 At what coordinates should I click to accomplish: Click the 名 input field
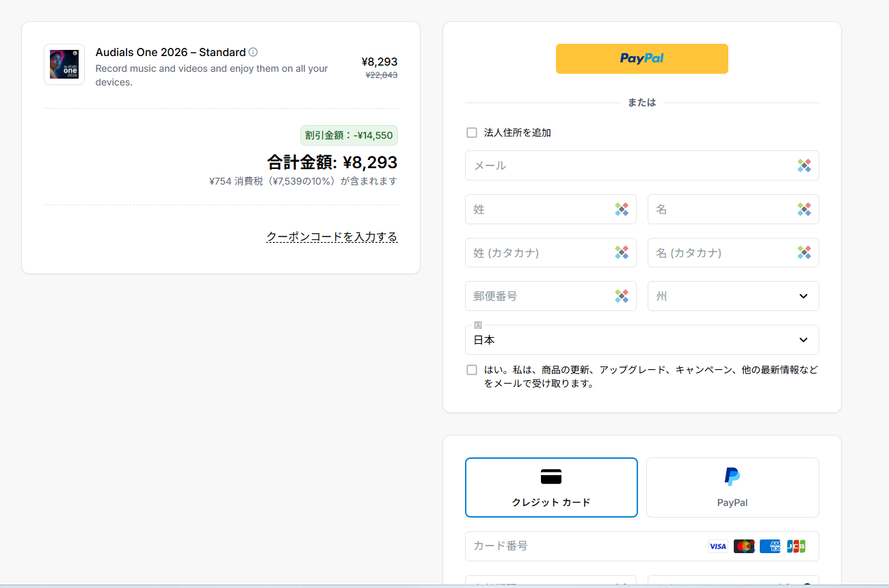tap(733, 209)
